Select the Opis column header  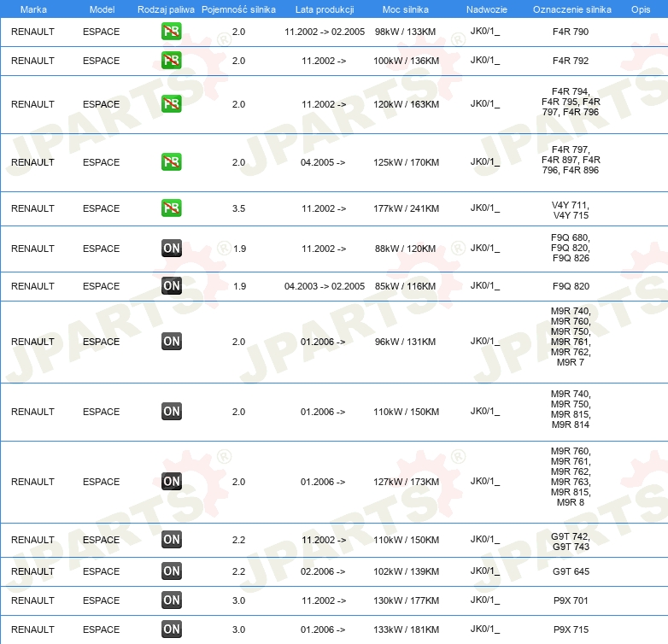641,9
